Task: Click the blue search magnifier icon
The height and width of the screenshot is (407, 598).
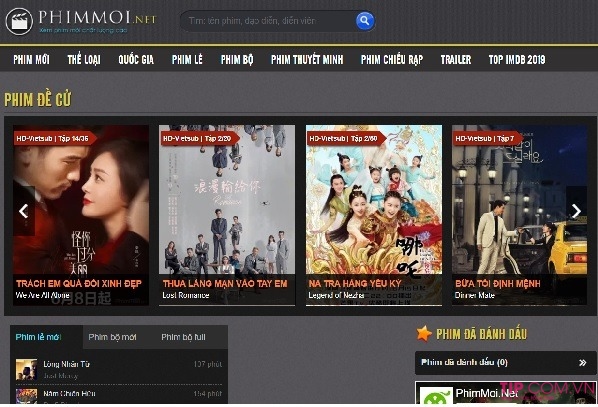Action: coord(365,21)
